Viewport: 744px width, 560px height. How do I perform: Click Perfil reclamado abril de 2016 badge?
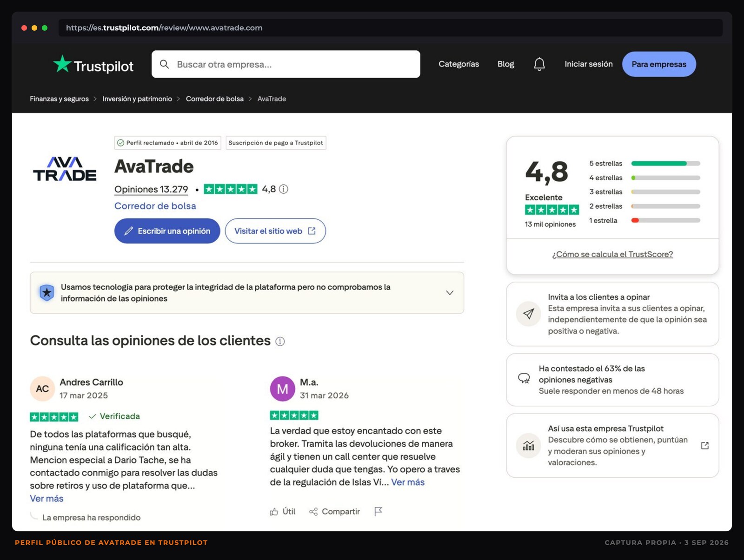pos(167,143)
